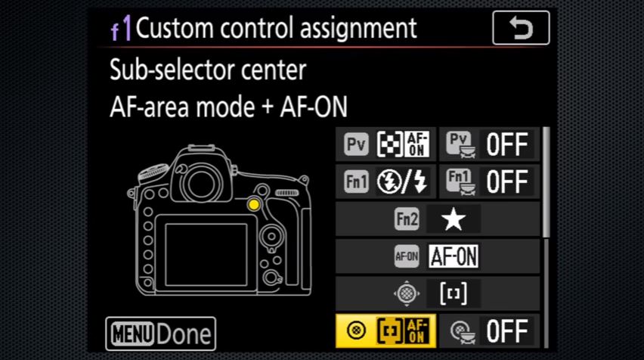Viewport: 644px width, 360px height.
Task: Click the back arrow return button
Action: click(521, 28)
